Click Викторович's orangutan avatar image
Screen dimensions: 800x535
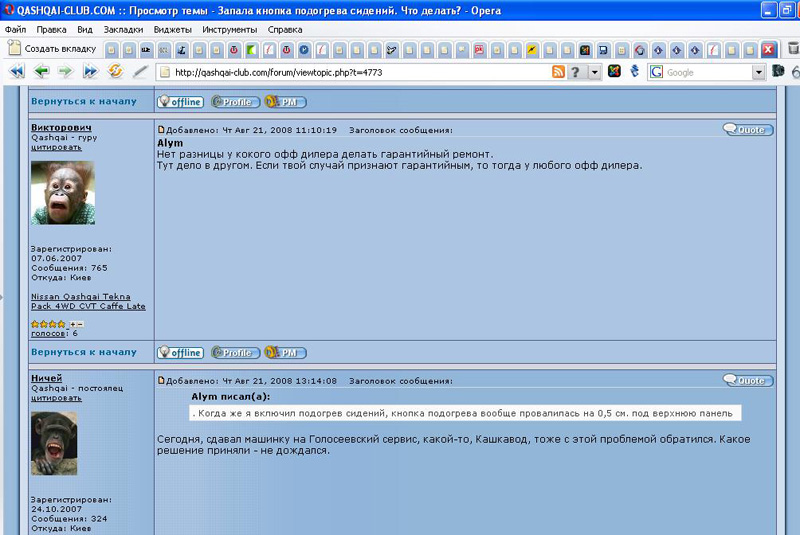click(63, 193)
